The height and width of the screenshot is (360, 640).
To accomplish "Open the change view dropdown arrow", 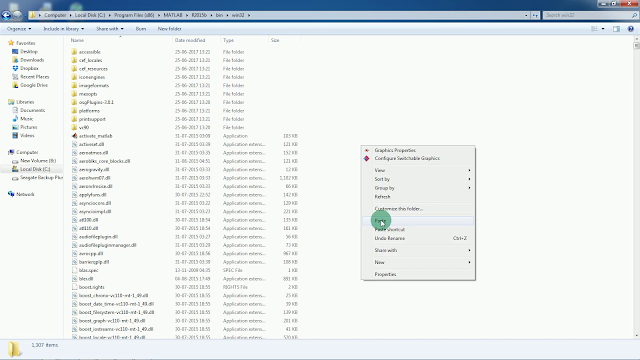I will click(603, 29).
